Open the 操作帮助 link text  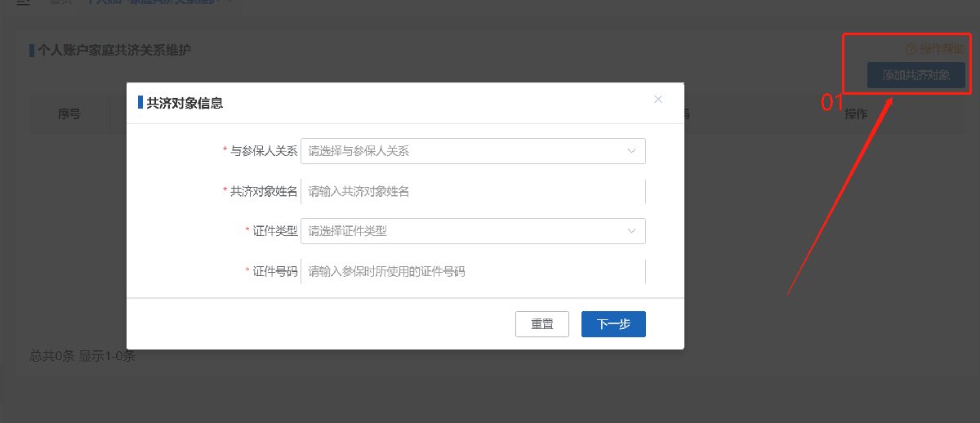click(x=942, y=49)
